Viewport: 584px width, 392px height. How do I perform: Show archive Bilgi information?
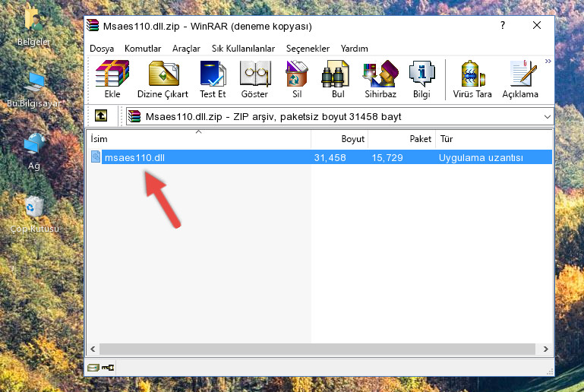click(x=421, y=79)
